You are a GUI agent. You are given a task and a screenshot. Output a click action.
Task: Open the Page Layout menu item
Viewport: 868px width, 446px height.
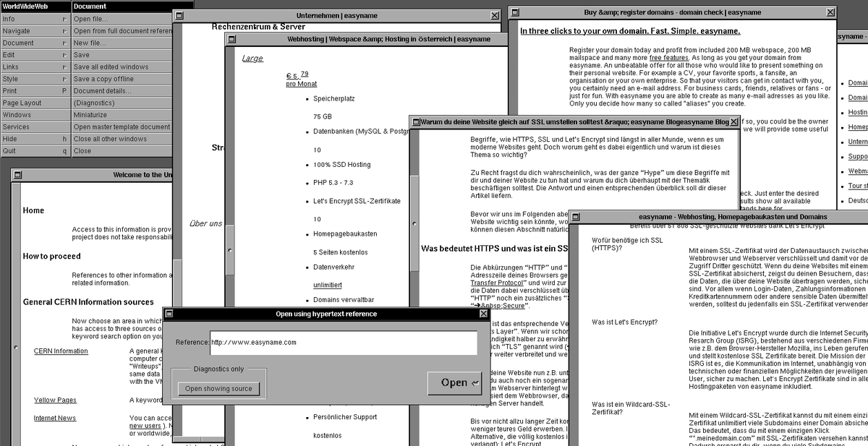(35, 103)
